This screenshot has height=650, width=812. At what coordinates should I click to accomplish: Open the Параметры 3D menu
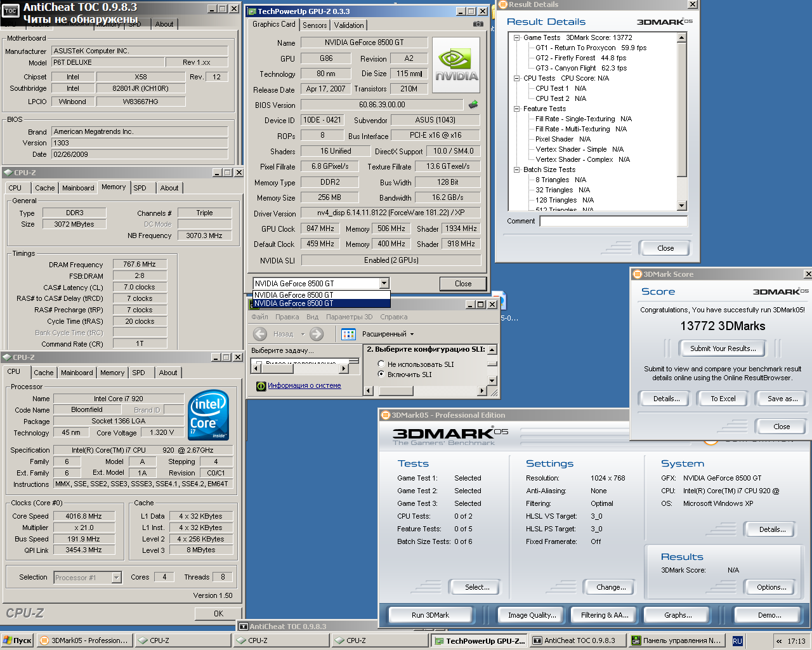tap(349, 317)
